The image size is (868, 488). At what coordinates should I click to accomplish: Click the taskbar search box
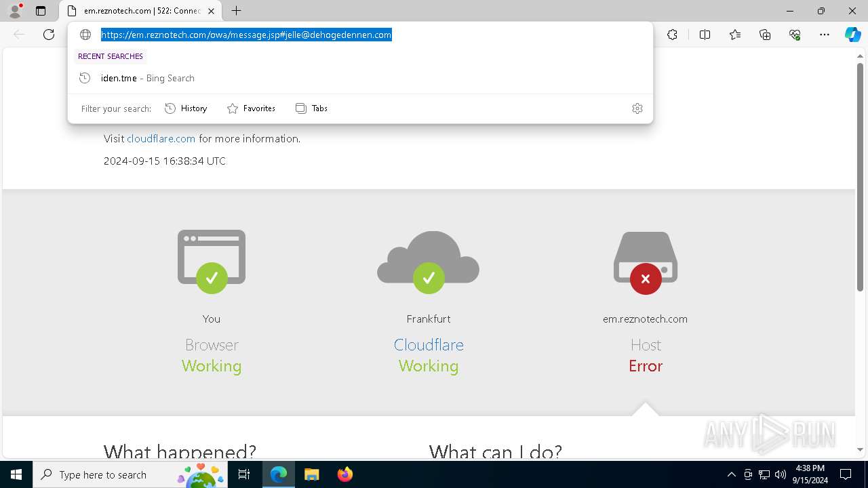pyautogui.click(x=130, y=474)
